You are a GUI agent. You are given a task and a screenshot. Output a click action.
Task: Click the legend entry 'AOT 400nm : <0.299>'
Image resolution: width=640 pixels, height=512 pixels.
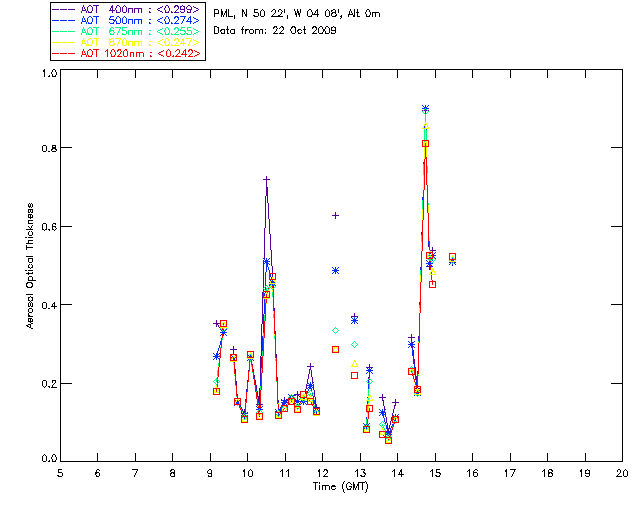(126, 9)
